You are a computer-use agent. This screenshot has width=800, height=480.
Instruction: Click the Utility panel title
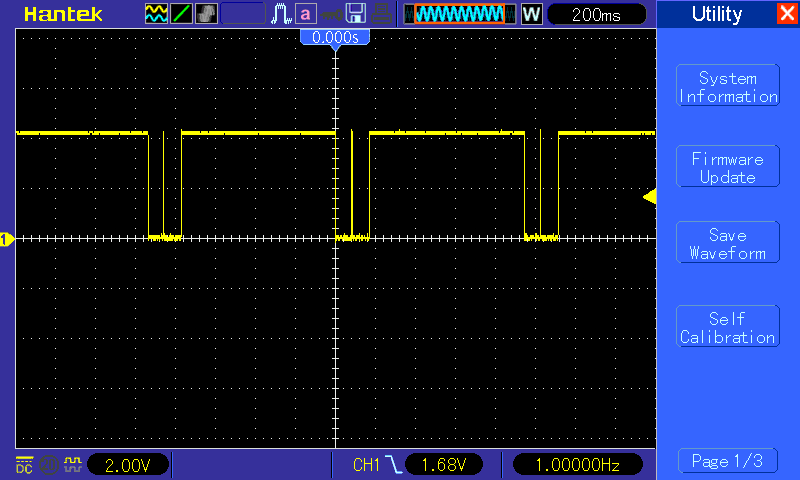pyautogui.click(x=716, y=14)
